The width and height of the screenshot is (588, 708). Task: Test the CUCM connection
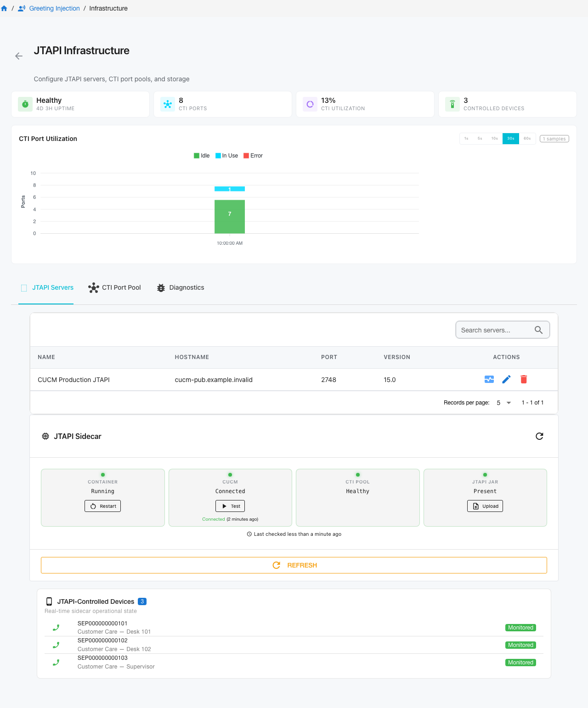pos(230,506)
